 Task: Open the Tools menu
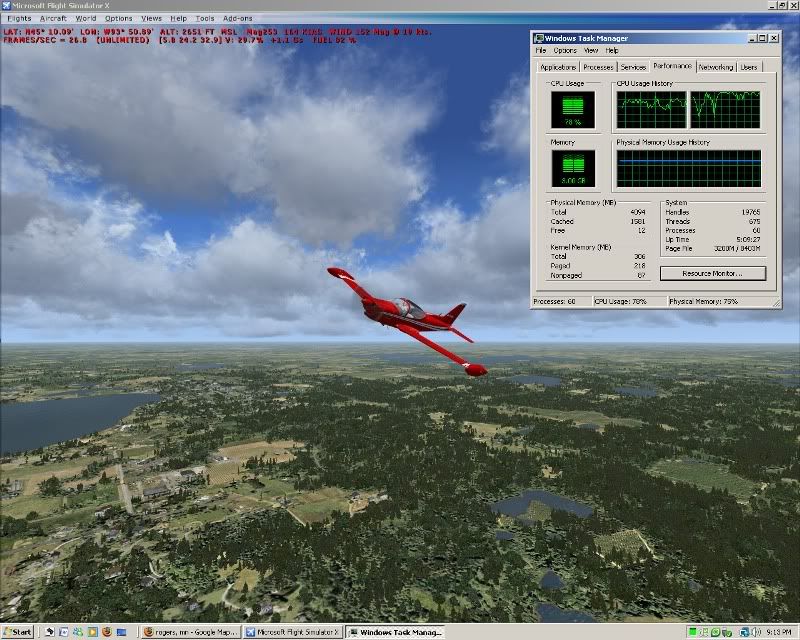[205, 18]
